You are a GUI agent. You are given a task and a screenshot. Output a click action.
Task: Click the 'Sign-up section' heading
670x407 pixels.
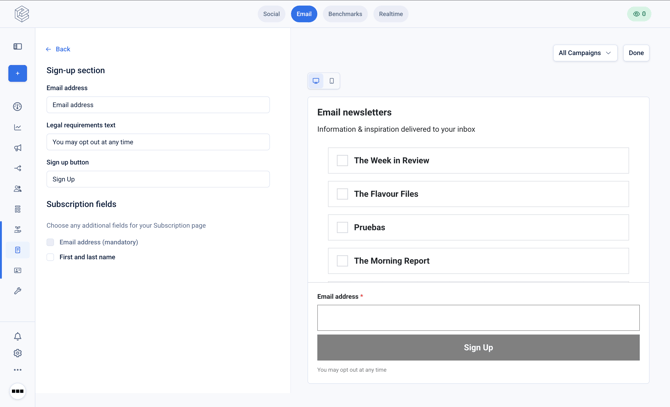click(76, 70)
